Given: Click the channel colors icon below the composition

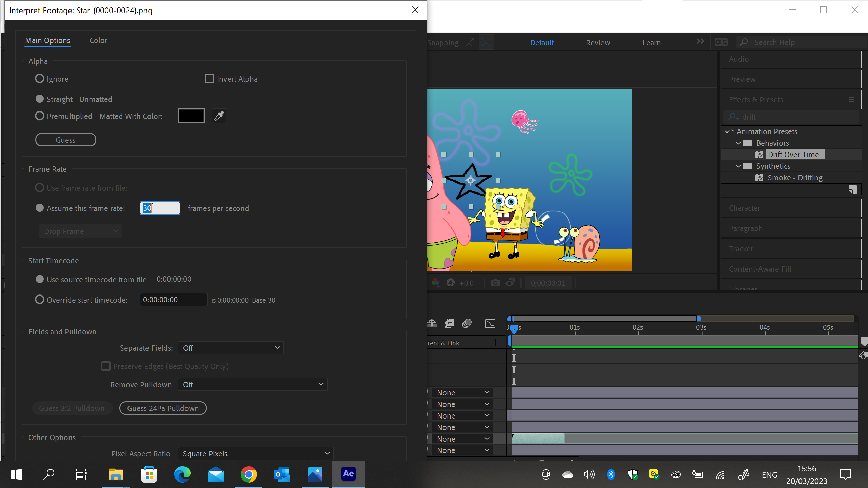Looking at the screenshot, I should click(x=435, y=282).
